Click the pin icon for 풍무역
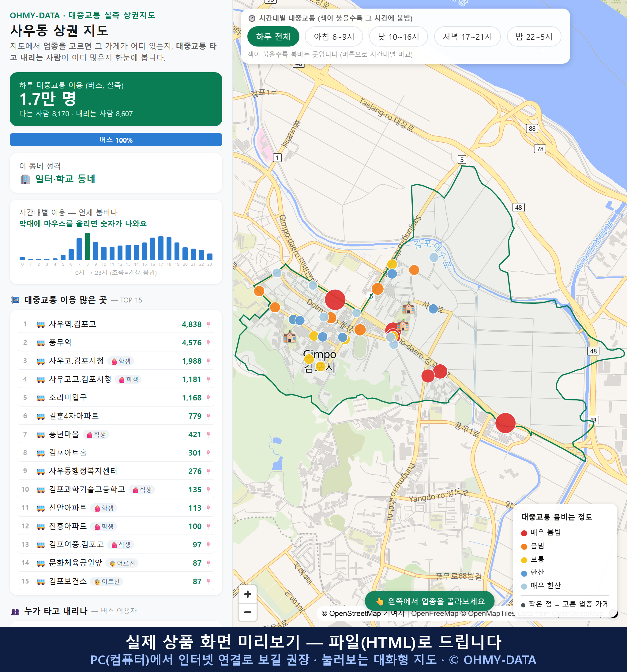Viewport: 627px width, 672px height. pos(208,343)
